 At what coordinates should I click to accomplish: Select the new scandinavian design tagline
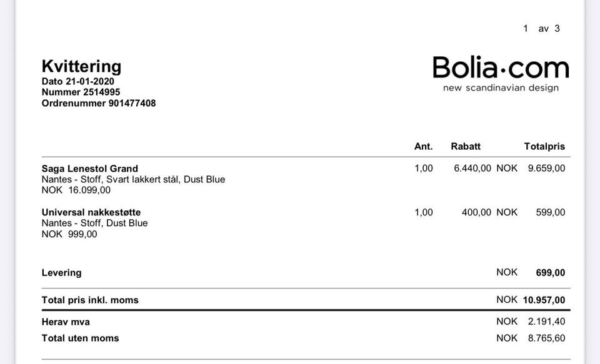[x=501, y=88]
